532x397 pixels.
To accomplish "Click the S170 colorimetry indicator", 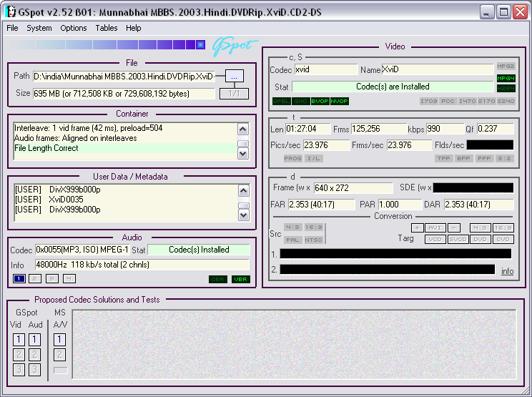I will 486,101.
